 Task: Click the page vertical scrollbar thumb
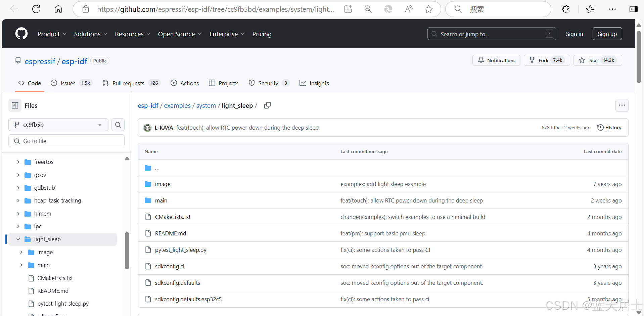pyautogui.click(x=639, y=57)
